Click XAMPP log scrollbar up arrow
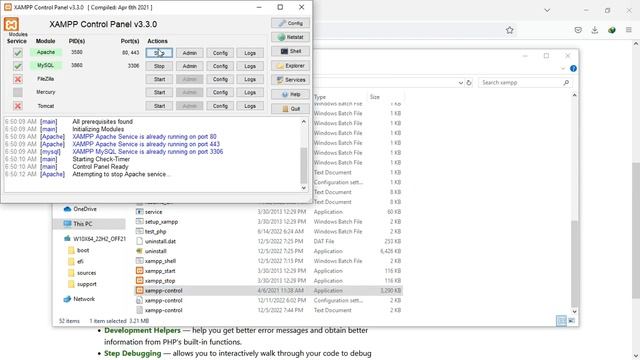 click(x=304, y=122)
